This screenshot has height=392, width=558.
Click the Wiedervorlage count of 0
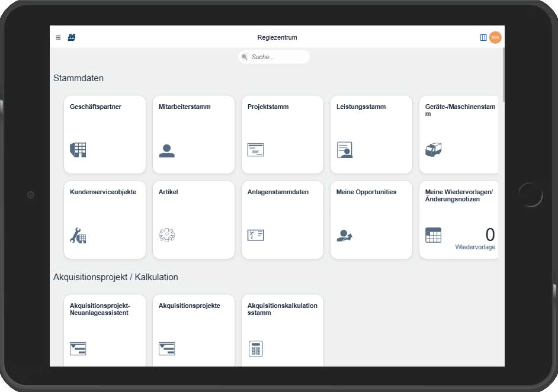[x=490, y=234]
